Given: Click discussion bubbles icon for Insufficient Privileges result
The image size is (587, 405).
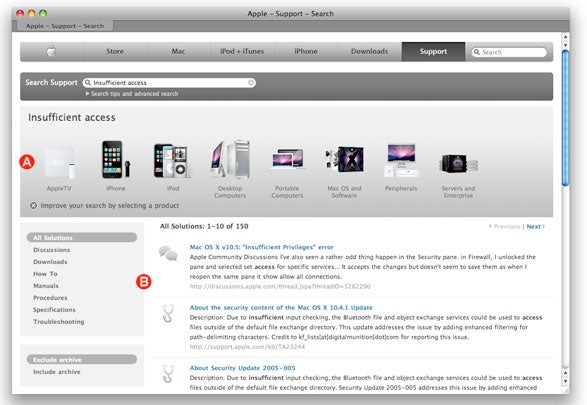Looking at the screenshot, I should click(168, 253).
